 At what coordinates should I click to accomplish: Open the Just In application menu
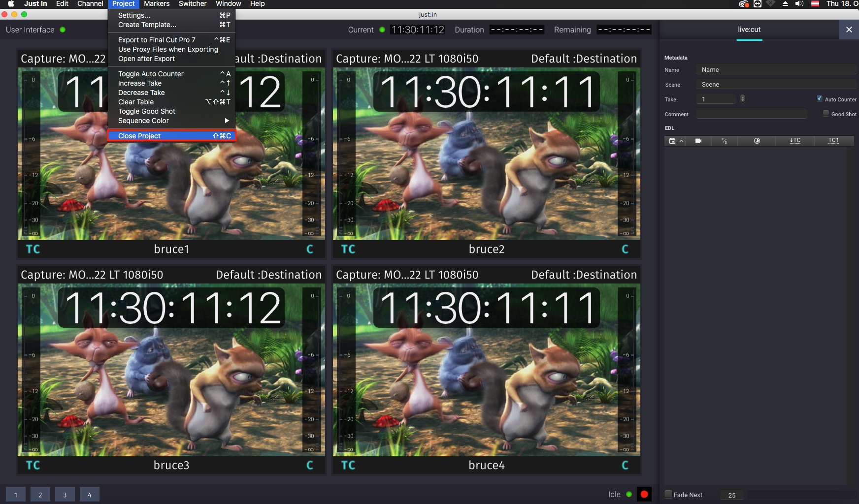[x=35, y=3]
